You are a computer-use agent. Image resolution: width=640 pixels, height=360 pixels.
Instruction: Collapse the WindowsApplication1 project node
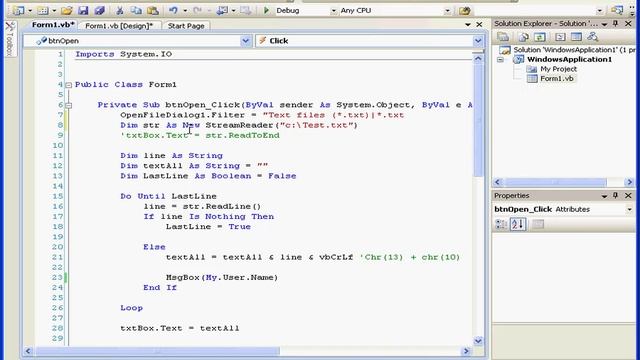[500, 60]
